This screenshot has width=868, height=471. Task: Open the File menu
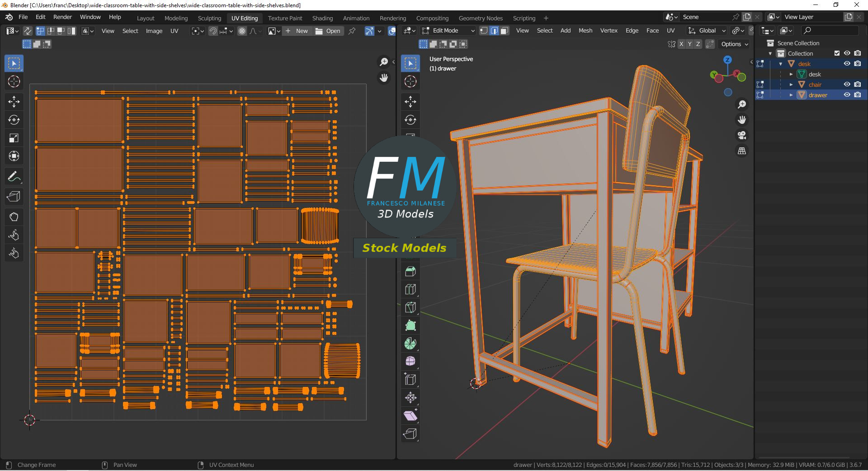[x=23, y=17]
